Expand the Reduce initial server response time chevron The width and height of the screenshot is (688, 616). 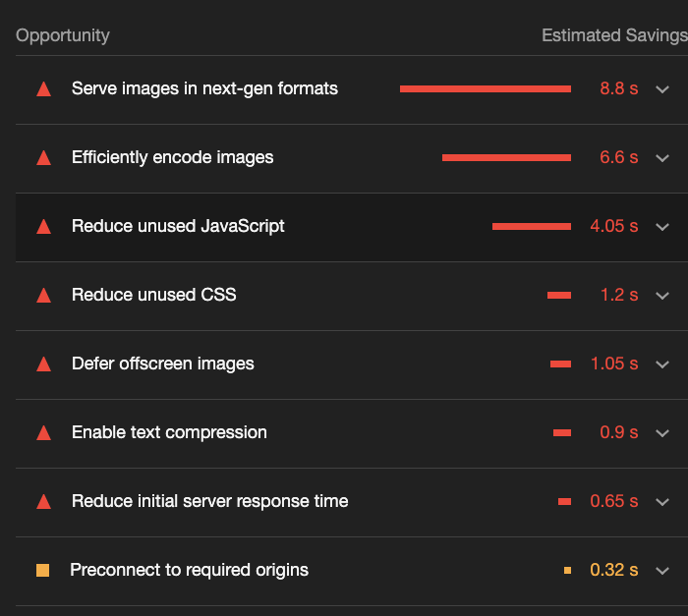[662, 502]
